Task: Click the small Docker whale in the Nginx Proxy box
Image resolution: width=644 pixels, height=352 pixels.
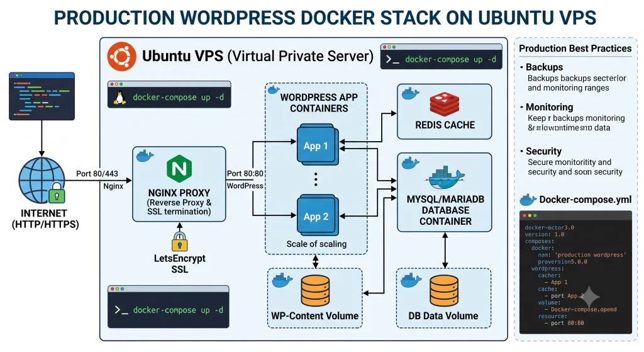Action: (x=145, y=156)
